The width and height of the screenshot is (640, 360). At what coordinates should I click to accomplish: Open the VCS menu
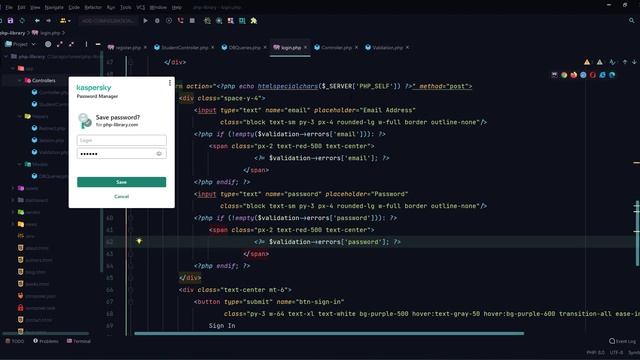140,7
